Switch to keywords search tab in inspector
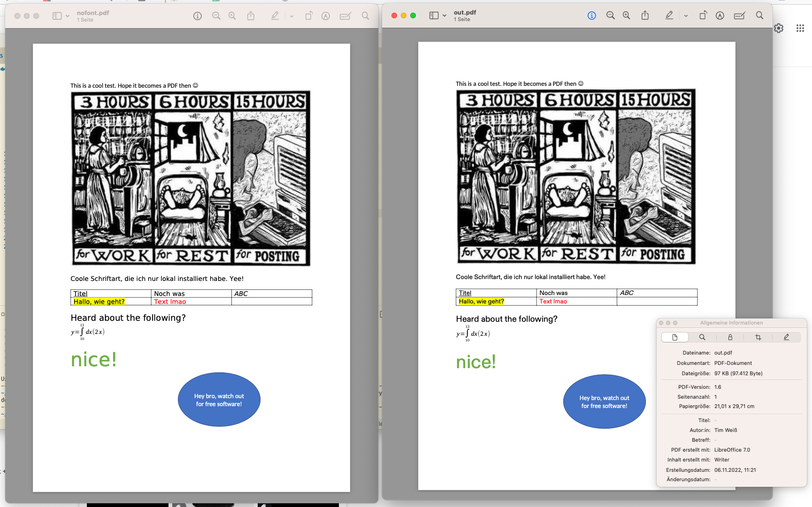 coord(702,337)
